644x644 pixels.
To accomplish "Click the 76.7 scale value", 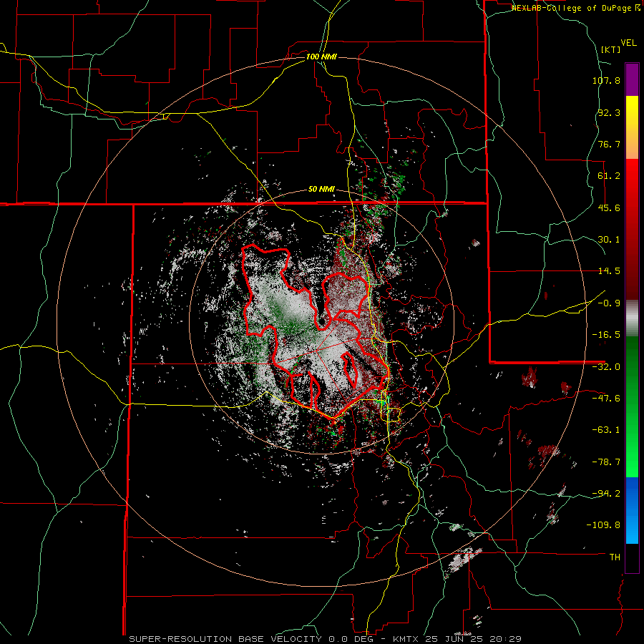I will pyautogui.click(x=609, y=144).
